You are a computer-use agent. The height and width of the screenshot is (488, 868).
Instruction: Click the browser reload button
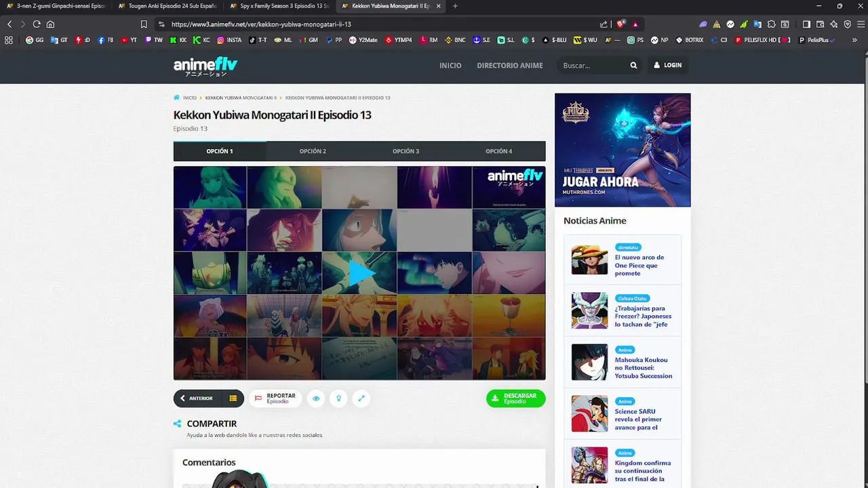coord(37,24)
